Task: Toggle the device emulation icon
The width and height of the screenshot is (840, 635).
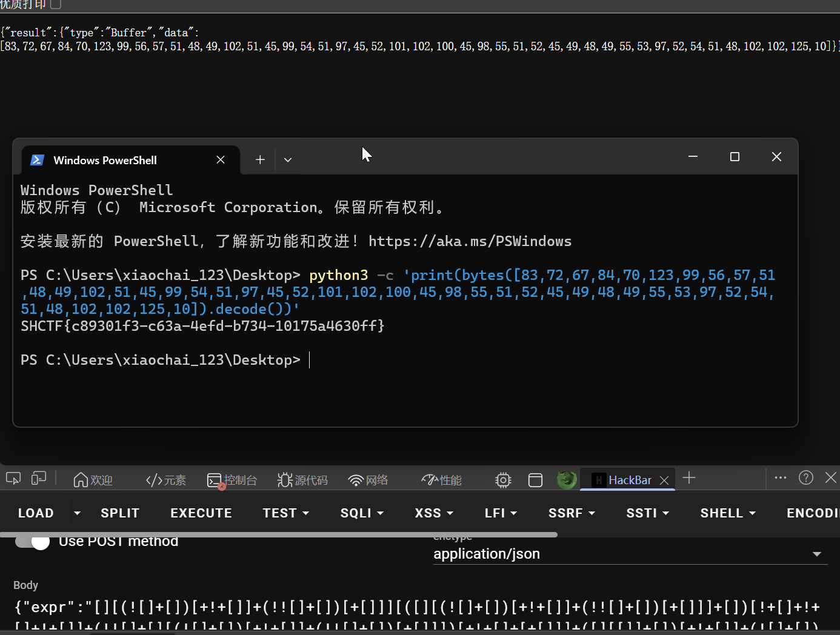Action: click(x=39, y=479)
